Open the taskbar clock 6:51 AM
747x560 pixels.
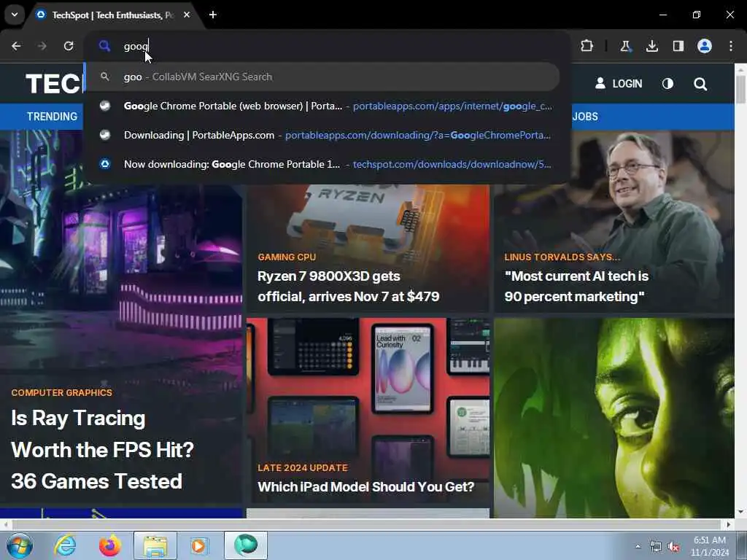[x=710, y=546]
